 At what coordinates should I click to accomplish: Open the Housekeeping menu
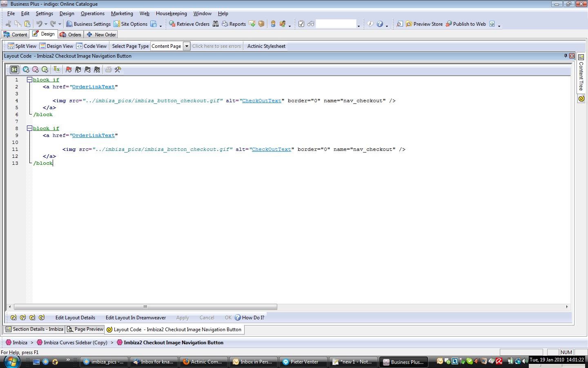pos(171,13)
